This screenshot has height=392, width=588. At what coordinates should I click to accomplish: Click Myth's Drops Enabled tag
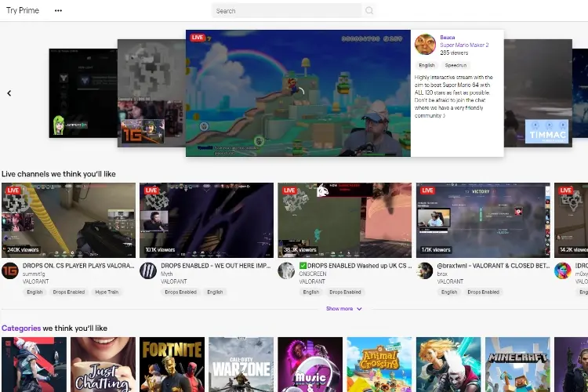point(181,292)
